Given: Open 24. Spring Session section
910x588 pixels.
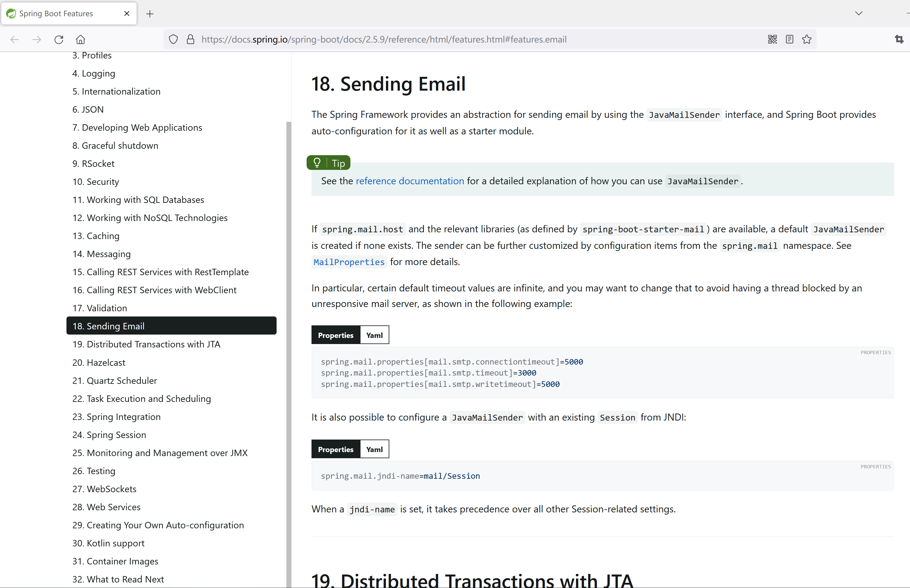Looking at the screenshot, I should pyautogui.click(x=109, y=435).
